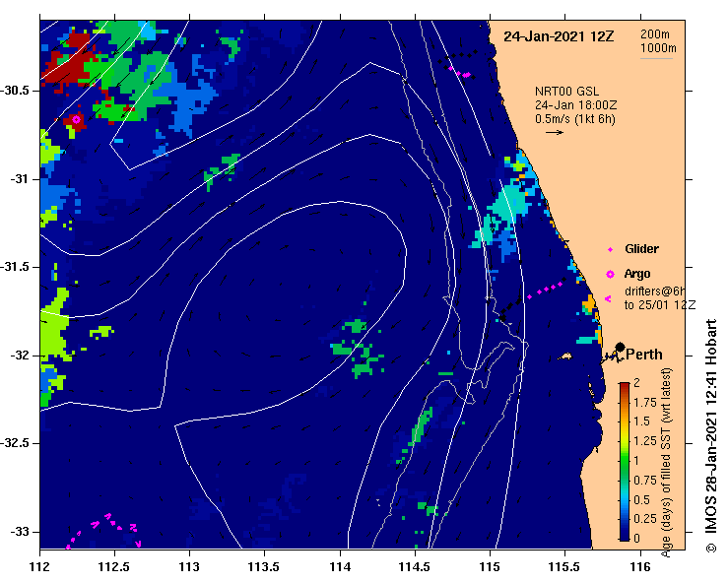Click the '24-Jan 18:00Z' text

[x=575, y=105]
